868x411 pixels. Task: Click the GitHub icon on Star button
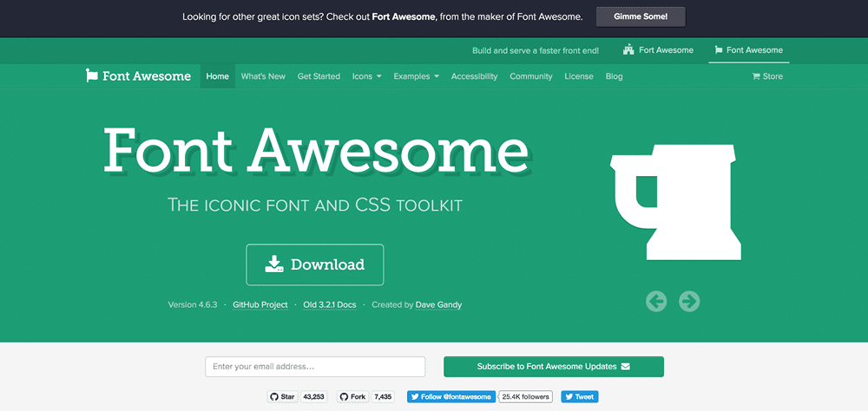pyautogui.click(x=273, y=396)
